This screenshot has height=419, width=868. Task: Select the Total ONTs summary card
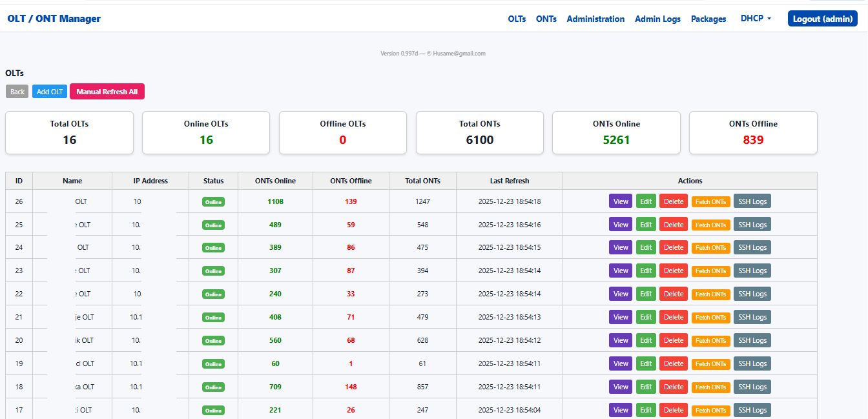(479, 132)
